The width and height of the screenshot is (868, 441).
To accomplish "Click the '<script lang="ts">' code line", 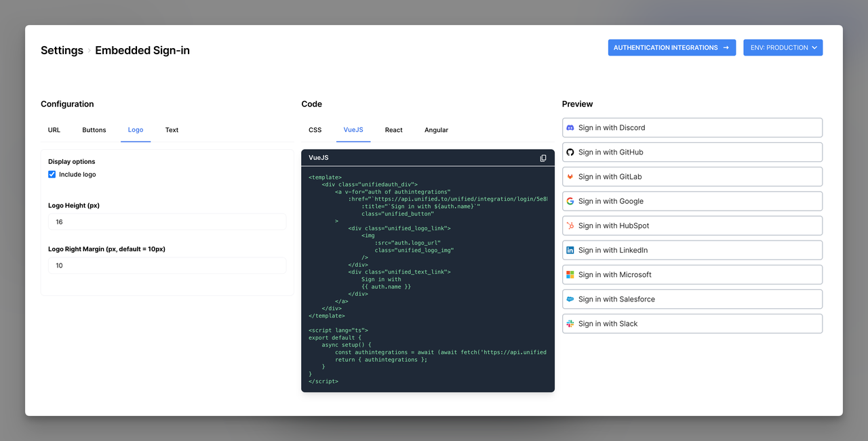I will 338,331.
